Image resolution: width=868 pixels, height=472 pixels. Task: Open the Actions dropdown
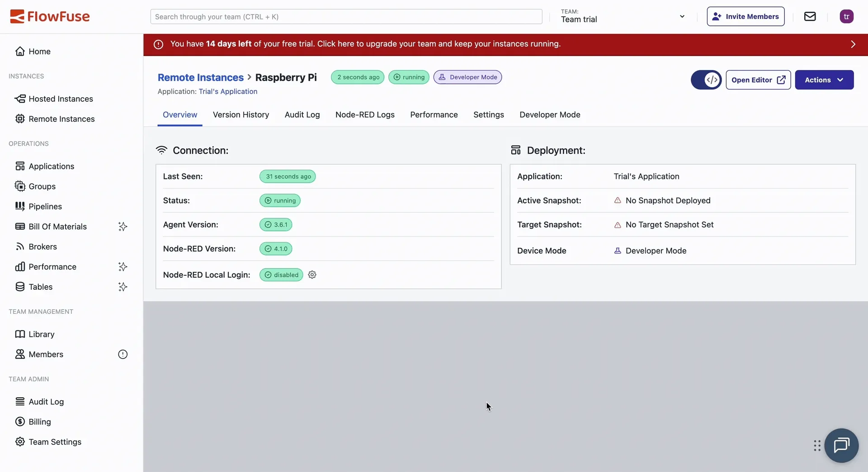click(x=824, y=80)
